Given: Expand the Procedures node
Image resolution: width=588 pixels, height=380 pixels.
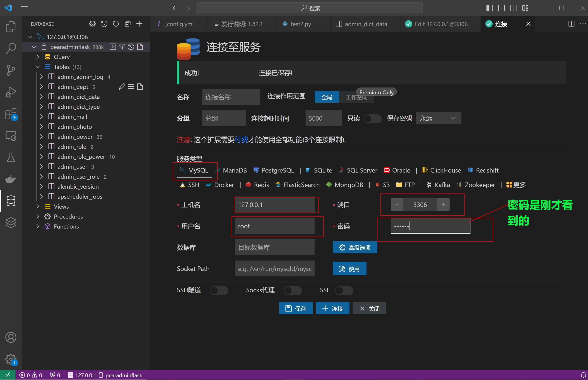Looking at the screenshot, I should pos(38,216).
